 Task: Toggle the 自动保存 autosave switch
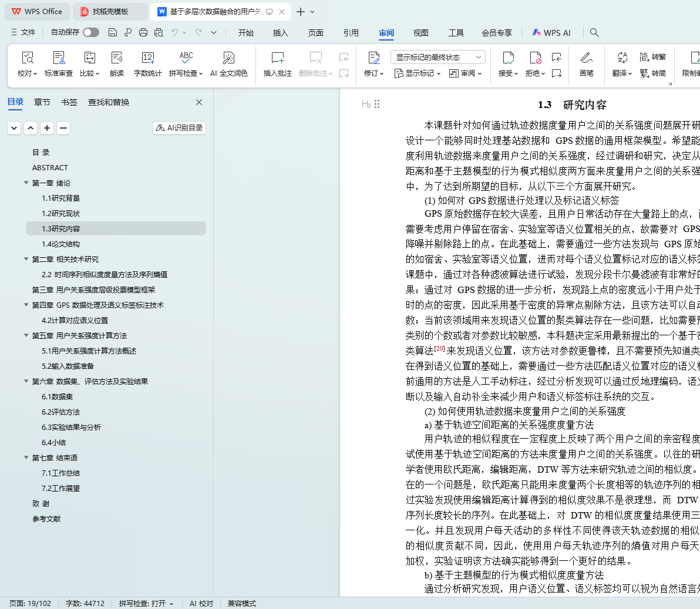91,32
